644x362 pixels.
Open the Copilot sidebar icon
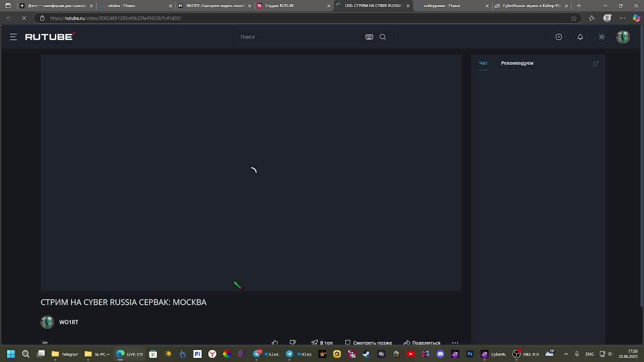tap(637, 18)
